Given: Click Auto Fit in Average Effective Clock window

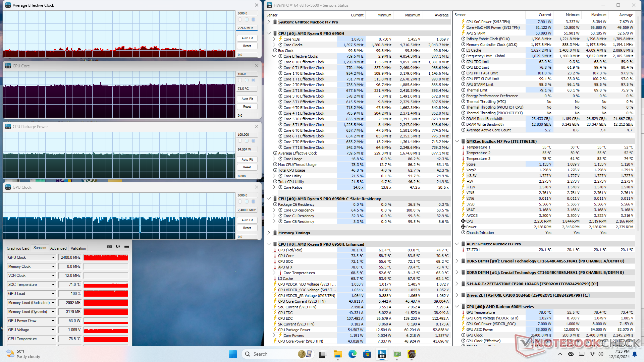Looking at the screenshot, I should coord(247,38).
